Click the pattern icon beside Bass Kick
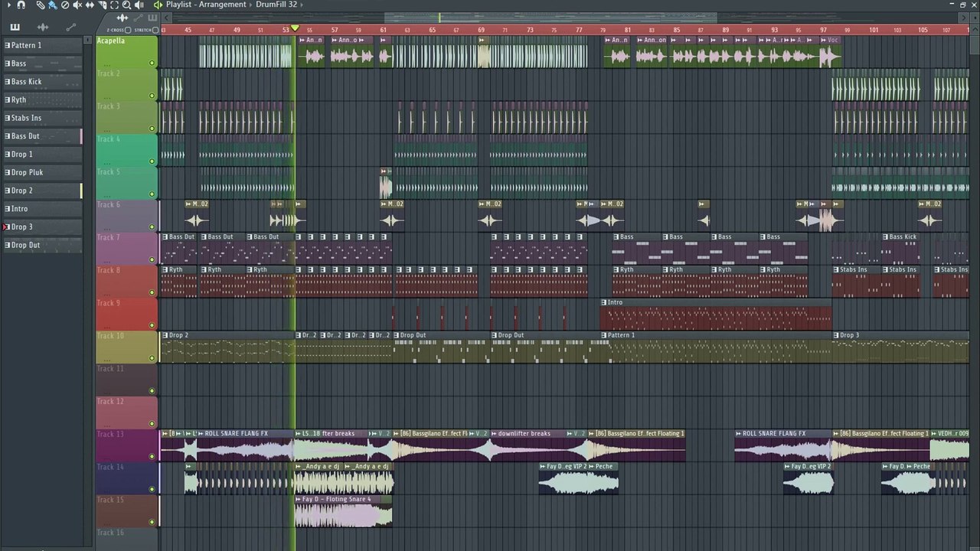 (8, 82)
